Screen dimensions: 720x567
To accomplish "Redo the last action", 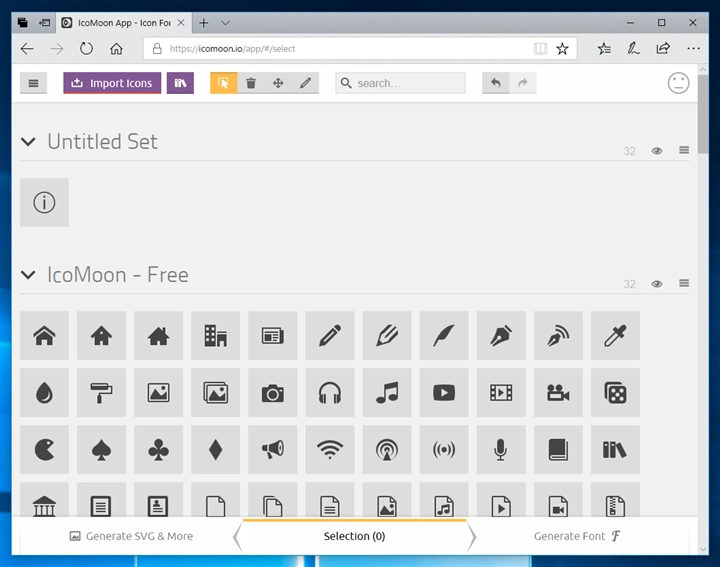I will 523,83.
